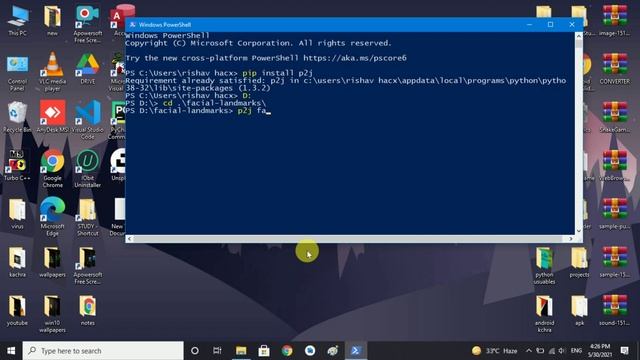Open the This PC desktop icon
The width and height of the screenshot is (640, 360).
point(18,21)
